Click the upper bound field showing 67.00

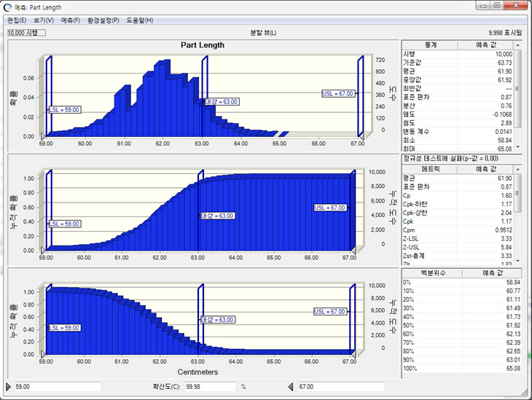341,387
